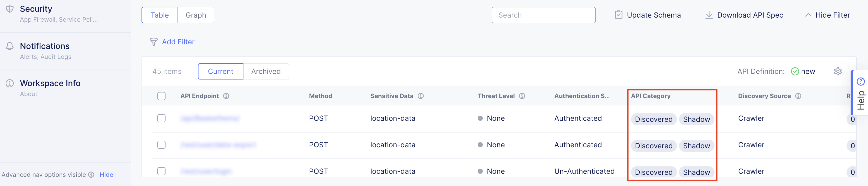
Task: Click Shadow tag in first row
Action: click(x=697, y=119)
